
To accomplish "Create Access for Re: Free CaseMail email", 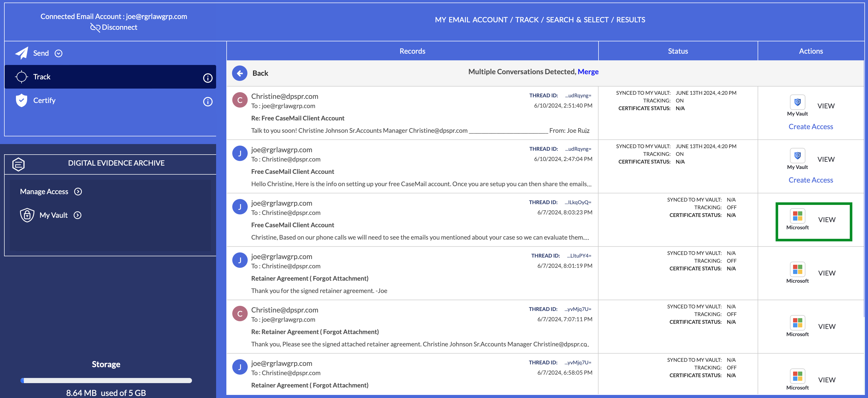I will click(x=811, y=127).
